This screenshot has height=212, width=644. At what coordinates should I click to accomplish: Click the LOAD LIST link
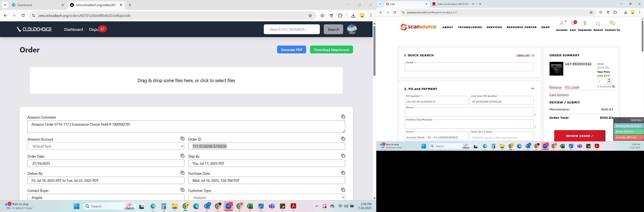tap(525, 55)
